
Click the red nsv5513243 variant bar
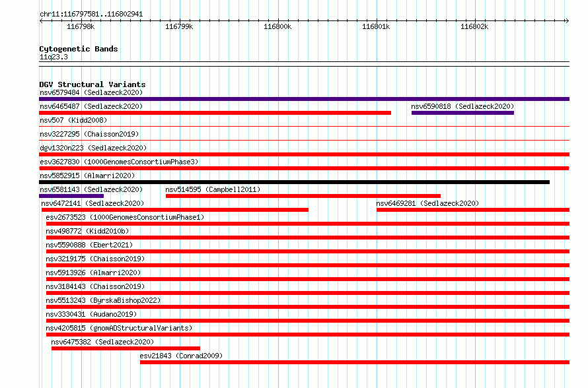307,307
